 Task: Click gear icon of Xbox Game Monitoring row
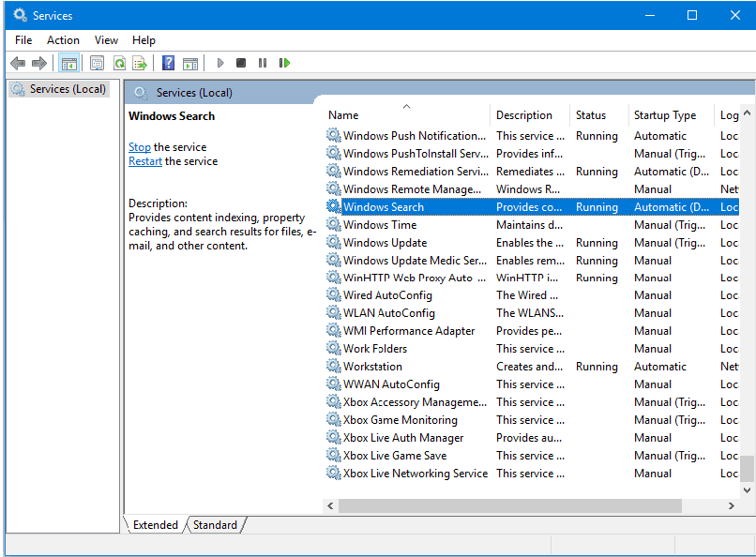334,420
